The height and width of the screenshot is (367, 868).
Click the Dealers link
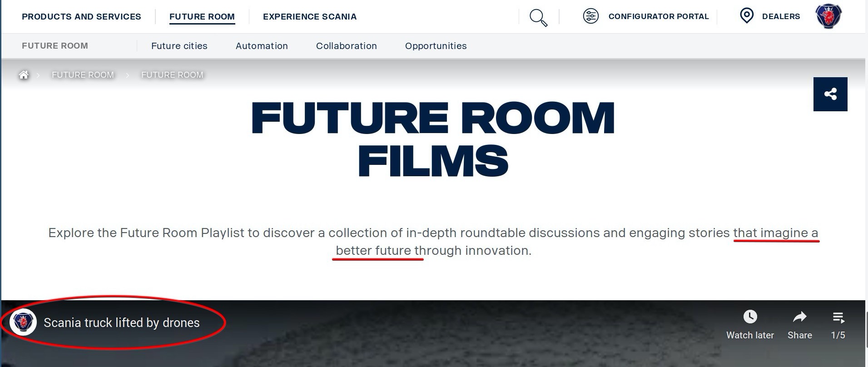(x=781, y=16)
